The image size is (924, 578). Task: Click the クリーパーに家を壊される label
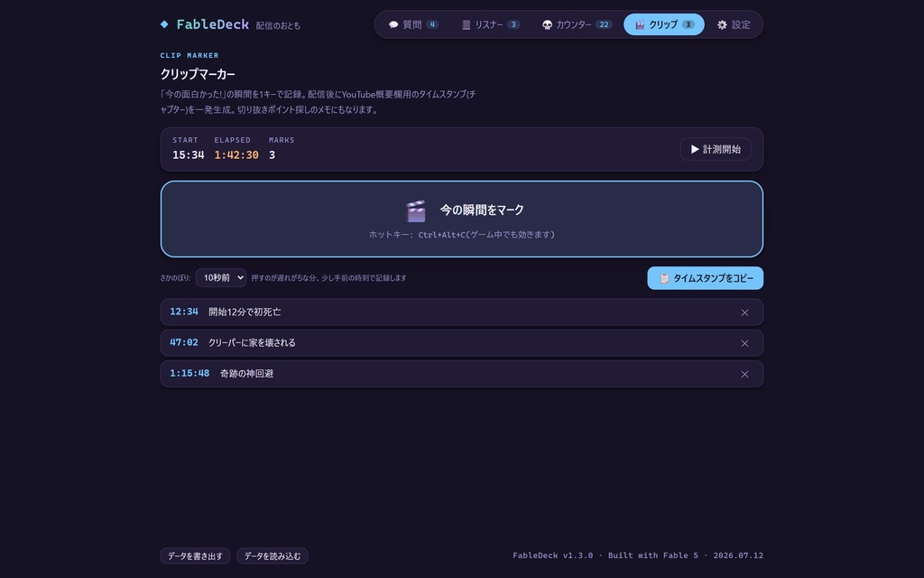point(252,342)
